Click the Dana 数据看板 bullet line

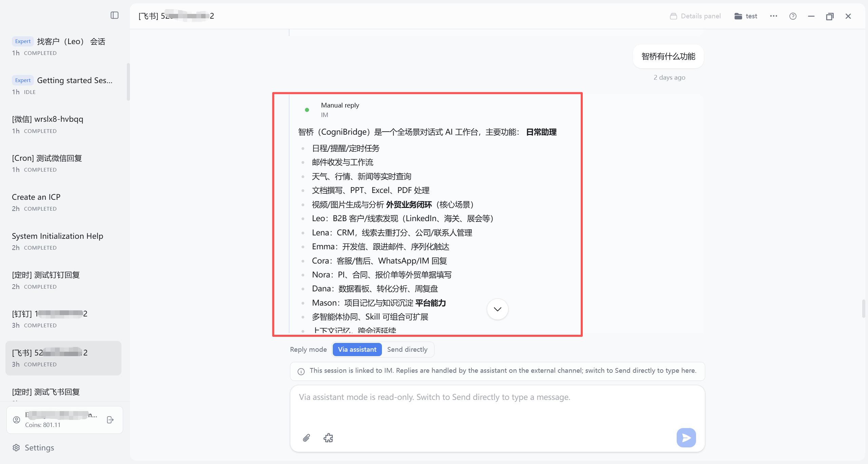(375, 289)
